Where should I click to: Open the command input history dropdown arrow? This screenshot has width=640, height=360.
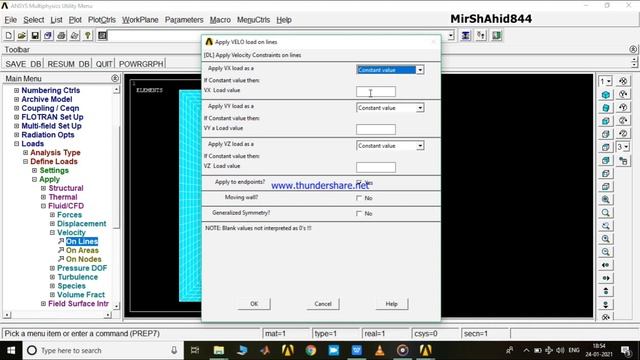451,36
